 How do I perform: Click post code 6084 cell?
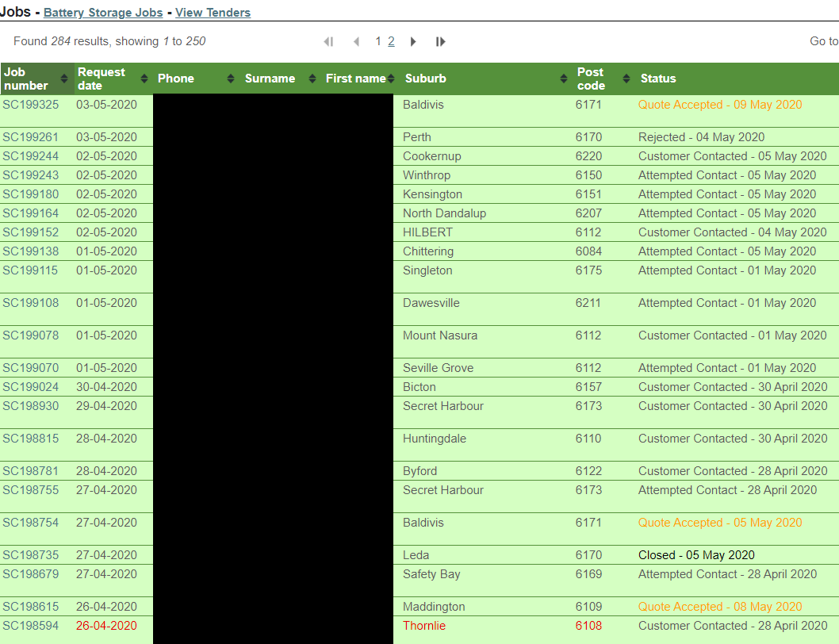(588, 251)
